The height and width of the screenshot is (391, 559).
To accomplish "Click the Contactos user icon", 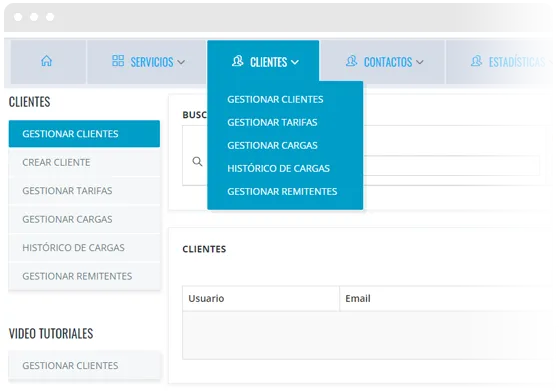I will point(352,61).
